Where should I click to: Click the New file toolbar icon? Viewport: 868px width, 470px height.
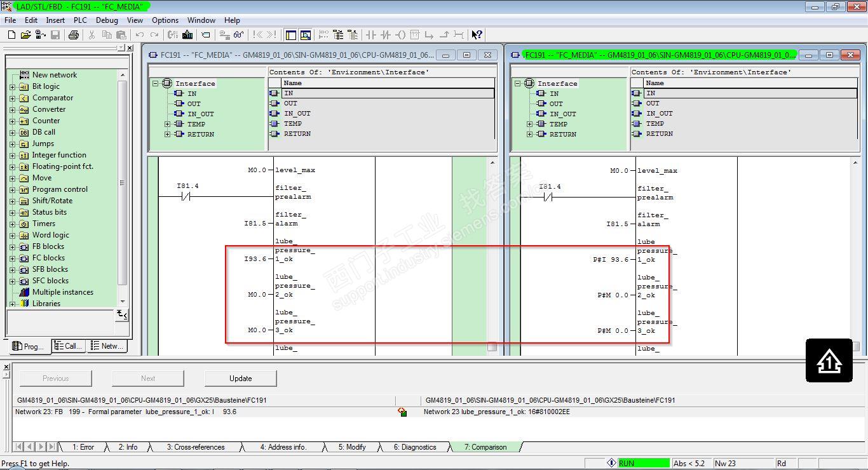click(x=10, y=35)
